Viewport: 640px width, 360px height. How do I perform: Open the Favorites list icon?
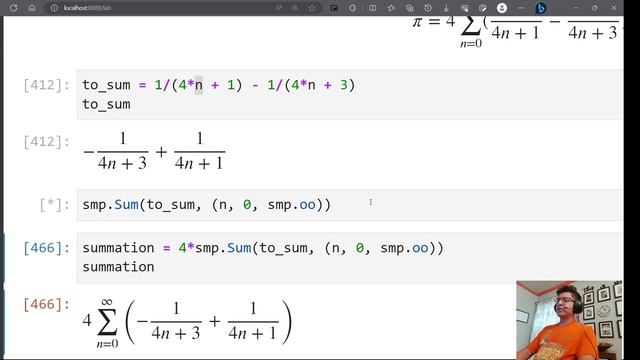click(x=391, y=8)
